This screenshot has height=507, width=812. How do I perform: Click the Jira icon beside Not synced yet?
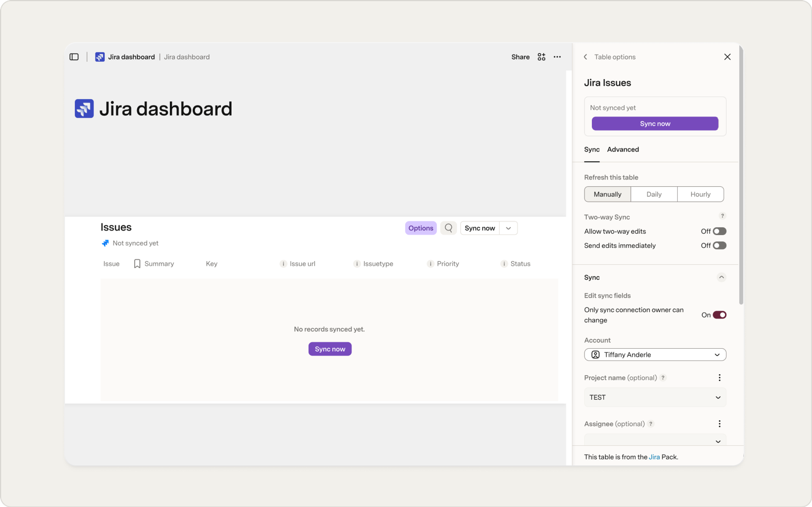click(x=105, y=243)
